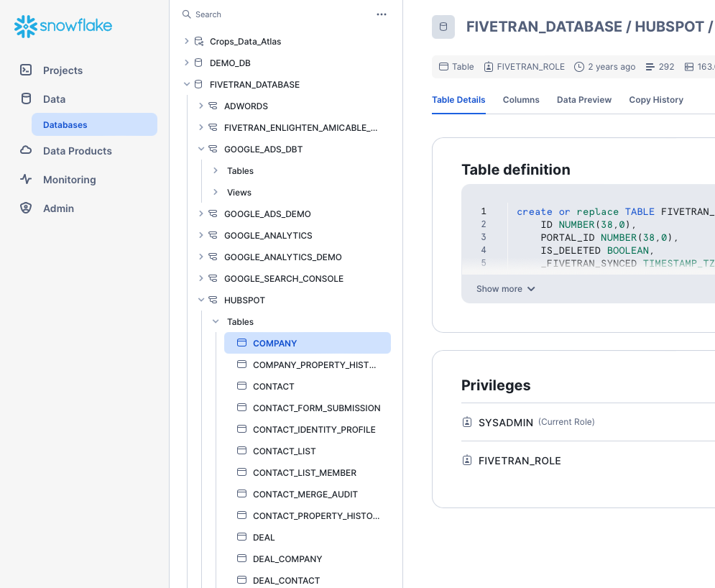
Task: Click the SYSADMIN privilege row text
Action: [505, 423]
